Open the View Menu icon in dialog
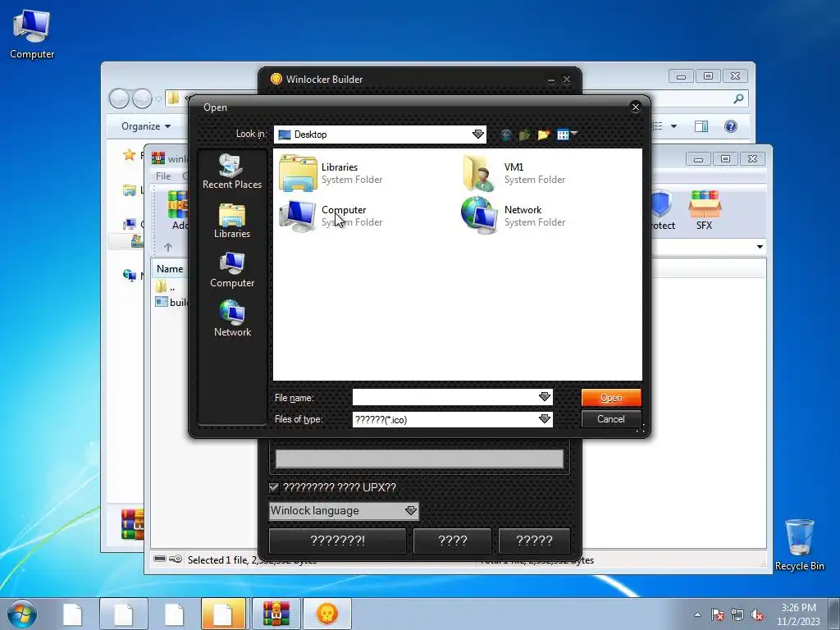The height and width of the screenshot is (630, 840). pyautogui.click(x=566, y=135)
